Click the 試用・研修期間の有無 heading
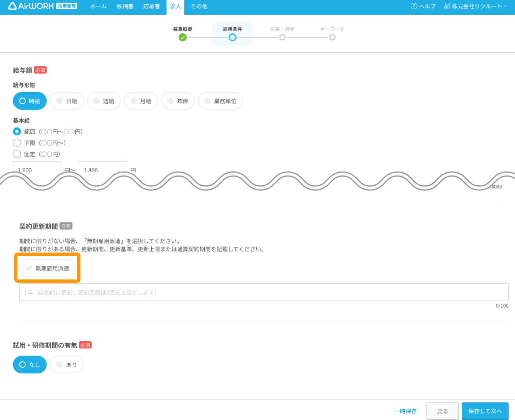 45,345
